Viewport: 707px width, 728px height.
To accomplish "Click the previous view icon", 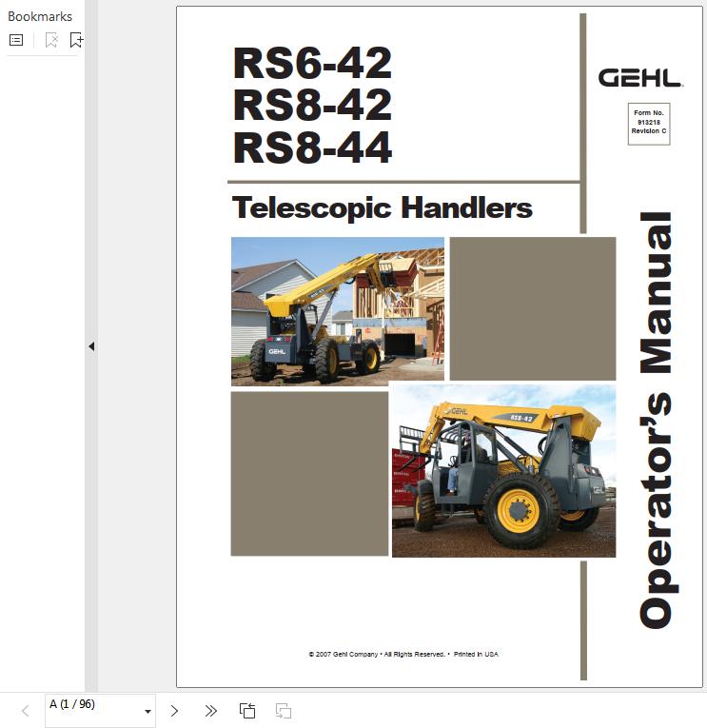I will [247, 711].
